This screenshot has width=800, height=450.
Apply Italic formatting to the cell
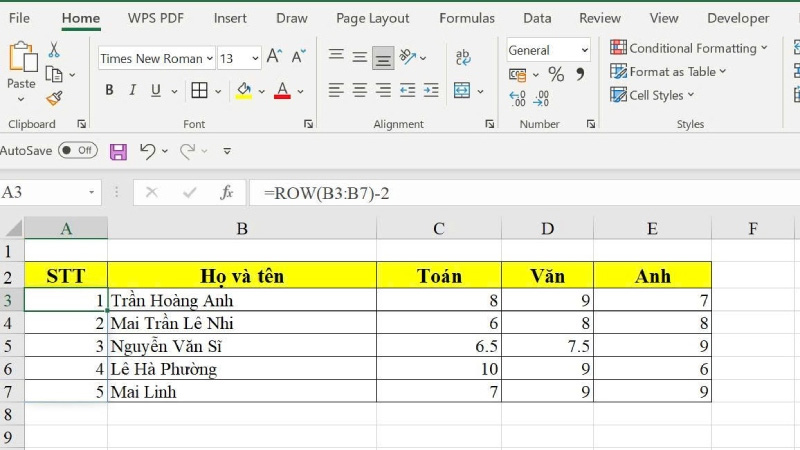(134, 91)
